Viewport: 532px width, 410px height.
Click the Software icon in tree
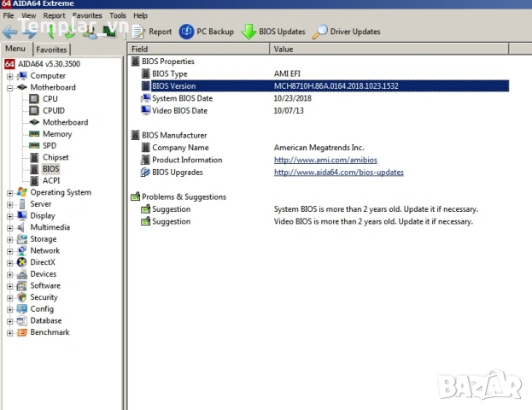point(22,285)
